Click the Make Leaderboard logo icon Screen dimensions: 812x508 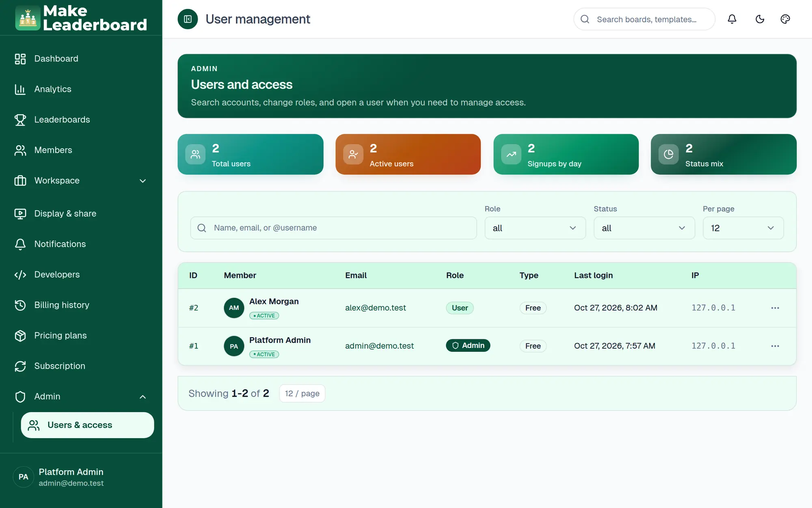28,18
